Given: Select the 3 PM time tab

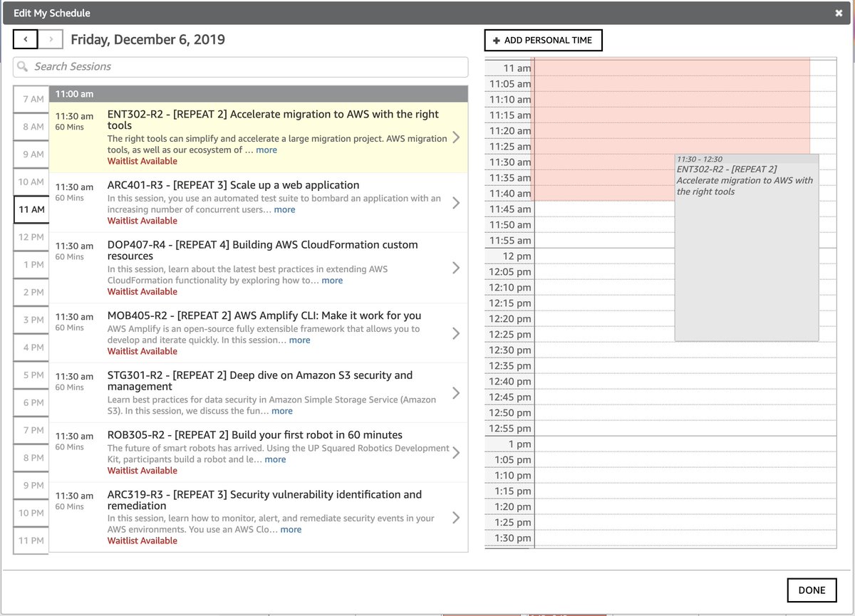Looking at the screenshot, I should pos(31,320).
